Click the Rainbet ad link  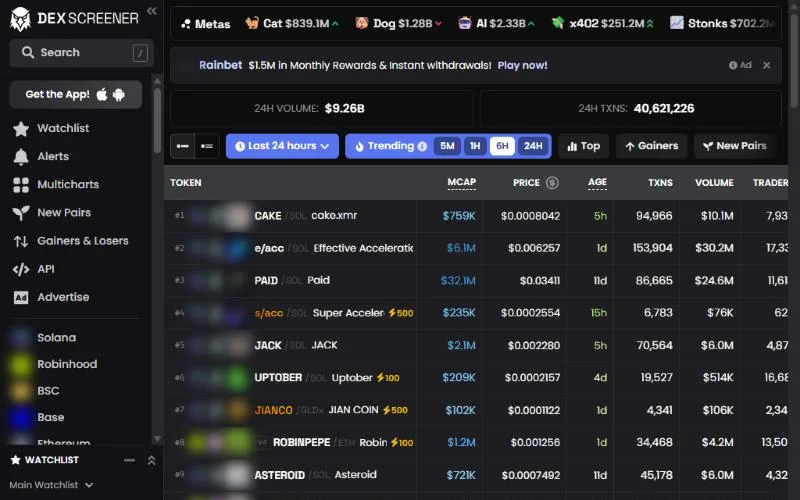[x=220, y=65]
